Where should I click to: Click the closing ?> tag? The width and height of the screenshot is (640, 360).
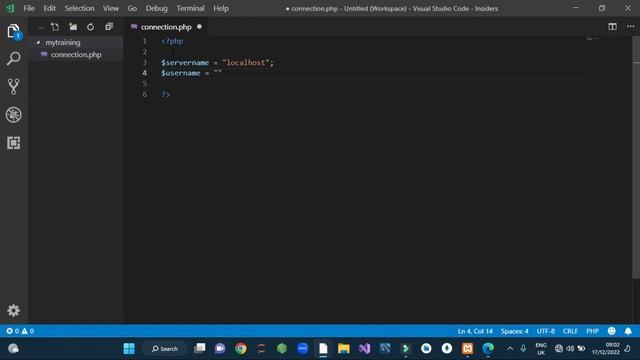coord(165,94)
